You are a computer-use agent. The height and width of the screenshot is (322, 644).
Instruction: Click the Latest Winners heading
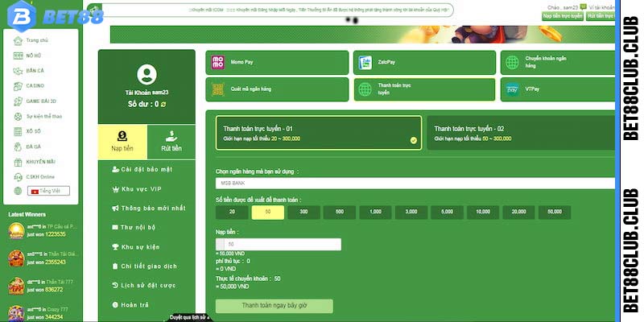pos(27,214)
